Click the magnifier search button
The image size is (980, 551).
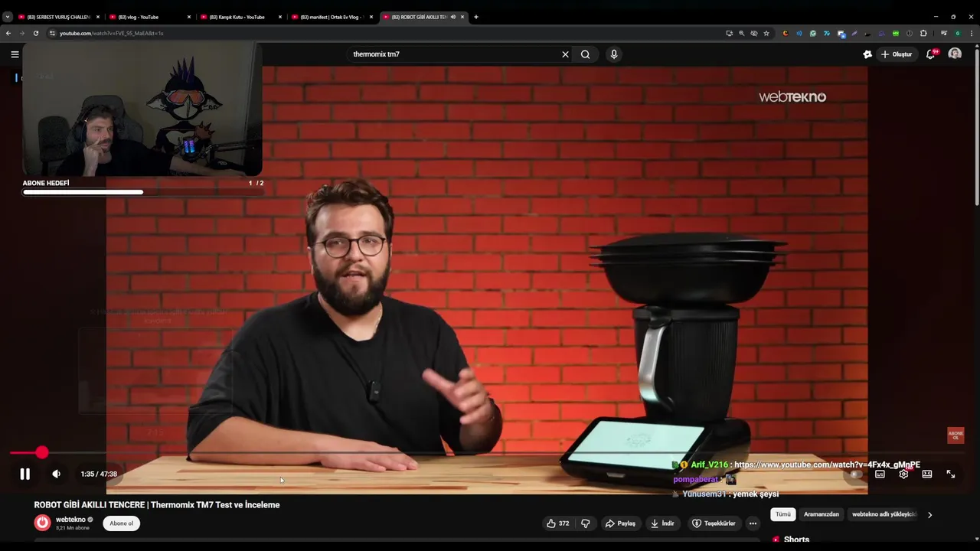coord(585,54)
